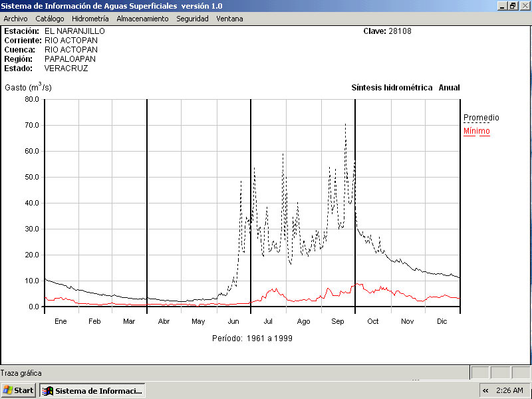The width and height of the screenshot is (532, 399).
Task: Open the Almacenamiento menu
Action: click(x=142, y=19)
